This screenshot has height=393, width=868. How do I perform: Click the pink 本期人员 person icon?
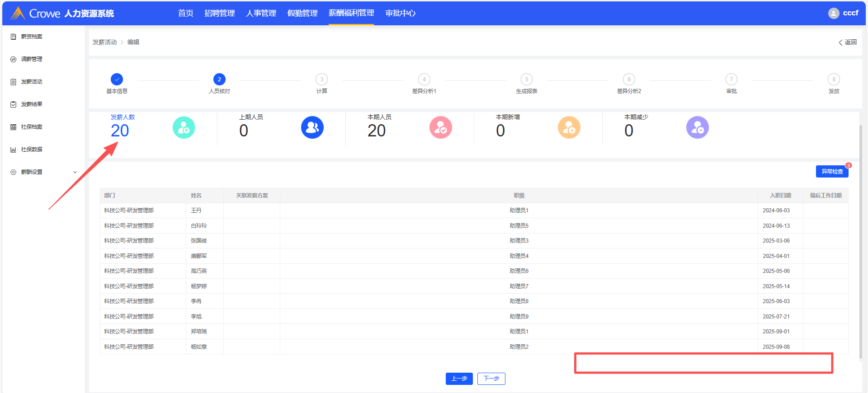click(x=440, y=128)
